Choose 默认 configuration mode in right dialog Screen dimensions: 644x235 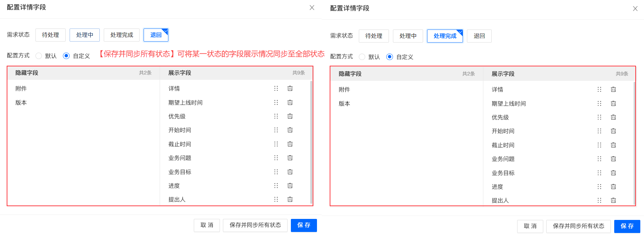coord(362,57)
